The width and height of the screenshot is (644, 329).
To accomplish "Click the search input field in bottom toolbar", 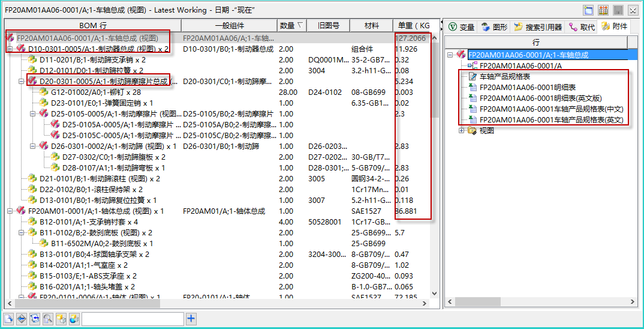I will (133, 319).
